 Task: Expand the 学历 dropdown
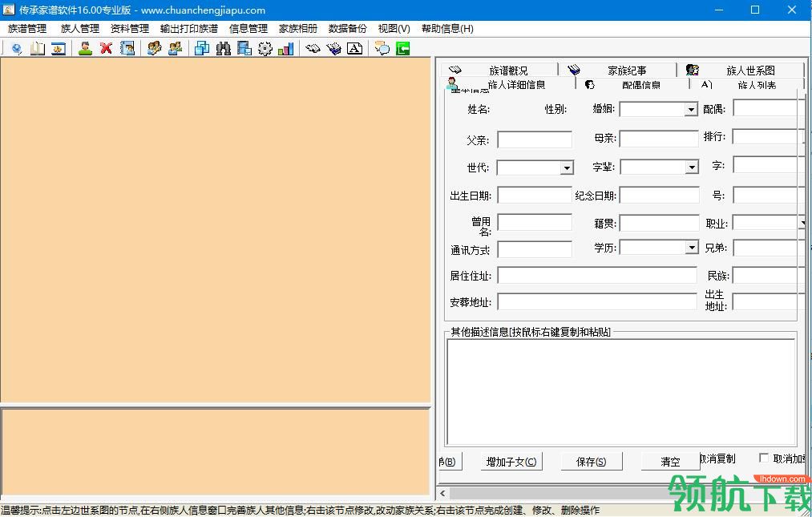[x=691, y=247]
